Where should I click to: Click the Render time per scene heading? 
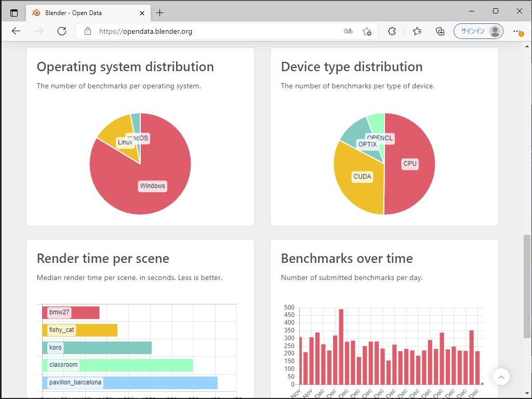[103, 259]
